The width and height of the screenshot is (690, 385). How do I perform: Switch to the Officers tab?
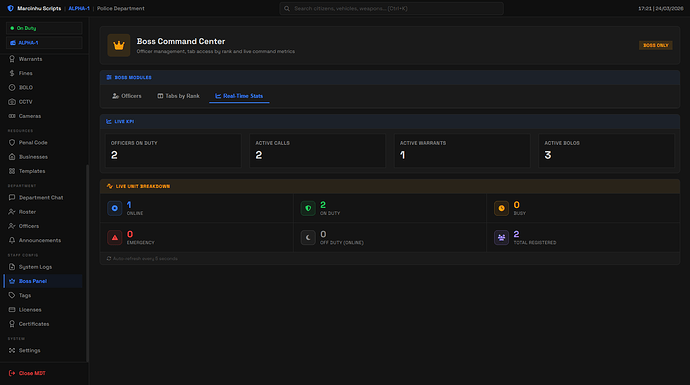(127, 96)
